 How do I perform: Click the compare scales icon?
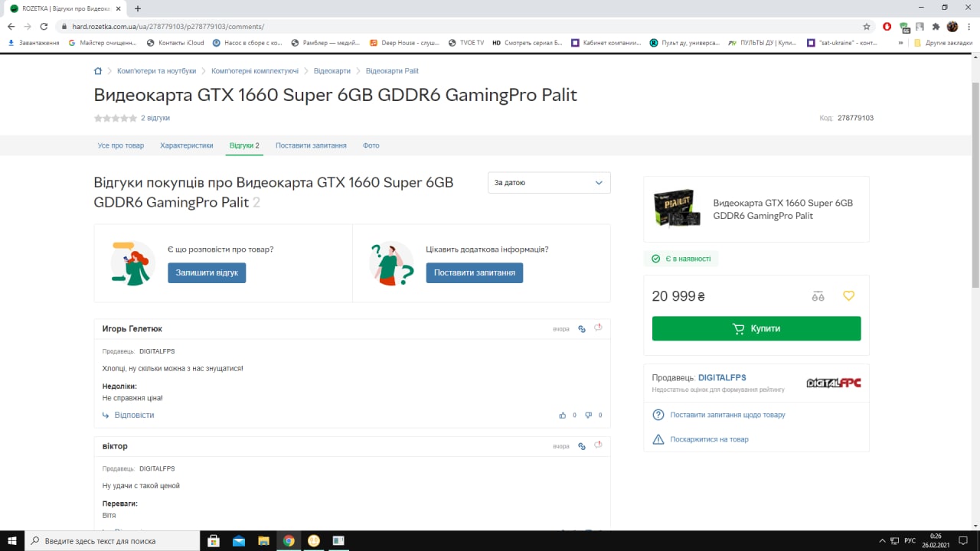coord(818,296)
